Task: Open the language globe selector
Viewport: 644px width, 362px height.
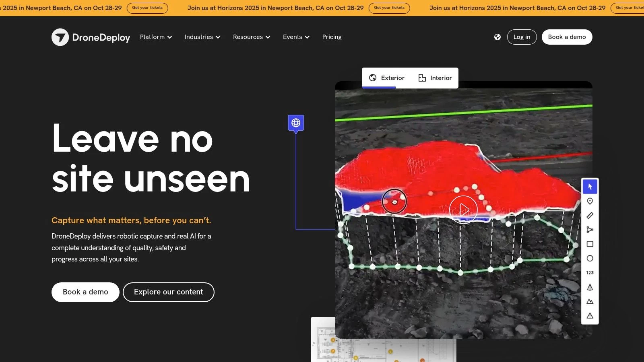Action: [497, 37]
